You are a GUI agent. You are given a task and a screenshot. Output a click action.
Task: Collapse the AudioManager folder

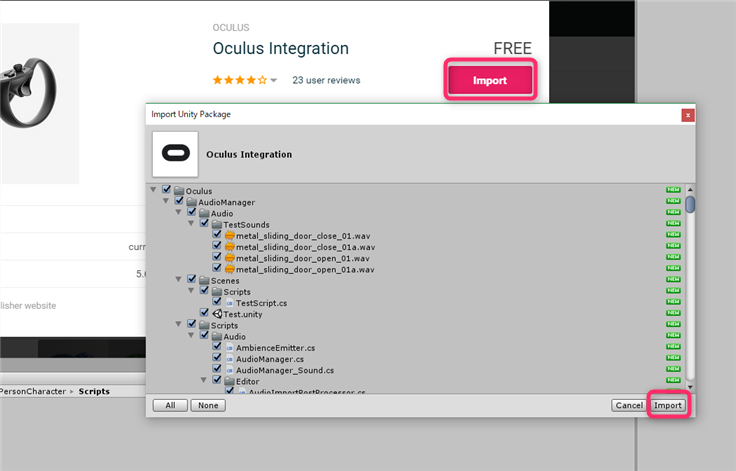pyautogui.click(x=166, y=201)
